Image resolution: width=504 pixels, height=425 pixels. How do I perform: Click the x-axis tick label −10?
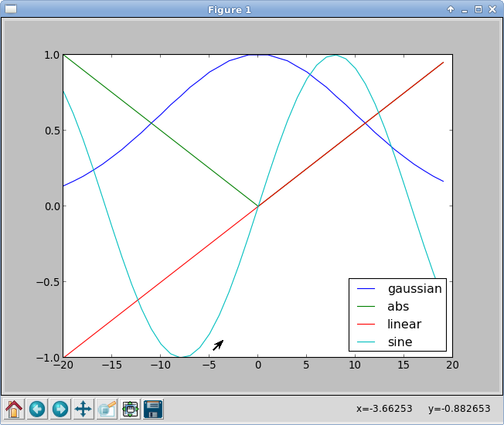coord(160,365)
